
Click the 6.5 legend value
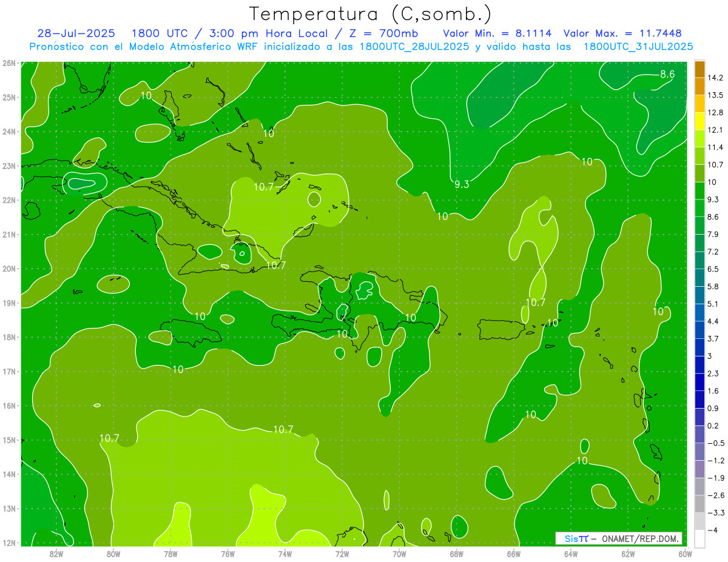tap(713, 269)
